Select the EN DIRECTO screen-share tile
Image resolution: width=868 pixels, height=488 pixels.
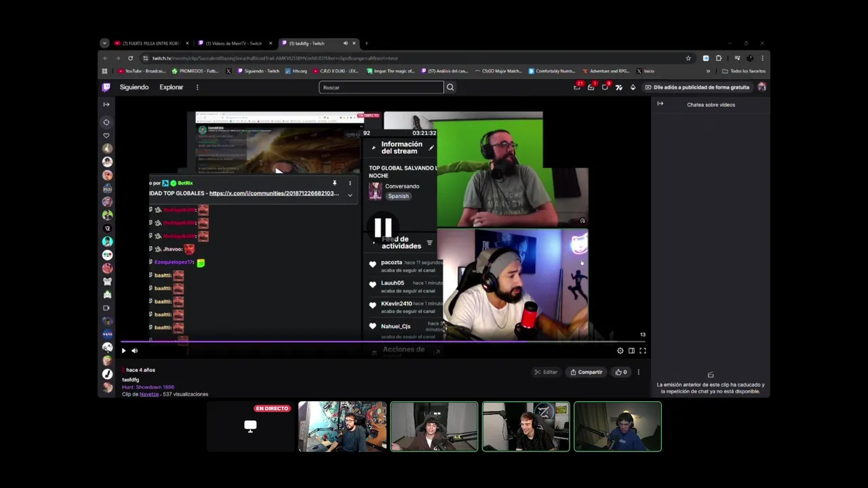tap(250, 426)
